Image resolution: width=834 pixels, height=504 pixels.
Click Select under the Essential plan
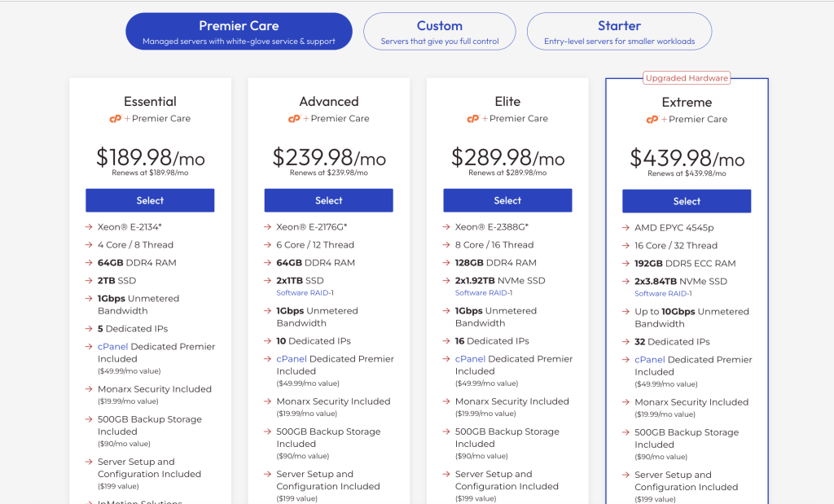[150, 200]
